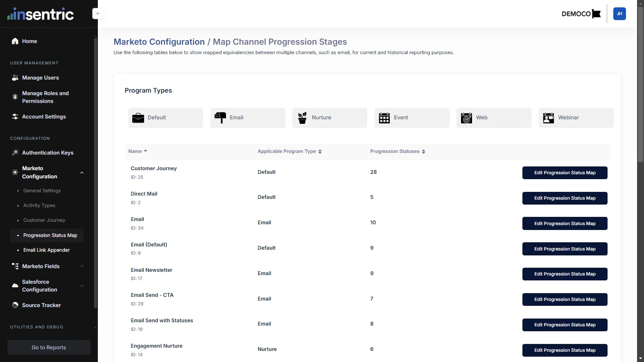The image size is (644, 362).
Task: Edit Progression Status Map for Email Send with Statuses
Action: (x=565, y=325)
